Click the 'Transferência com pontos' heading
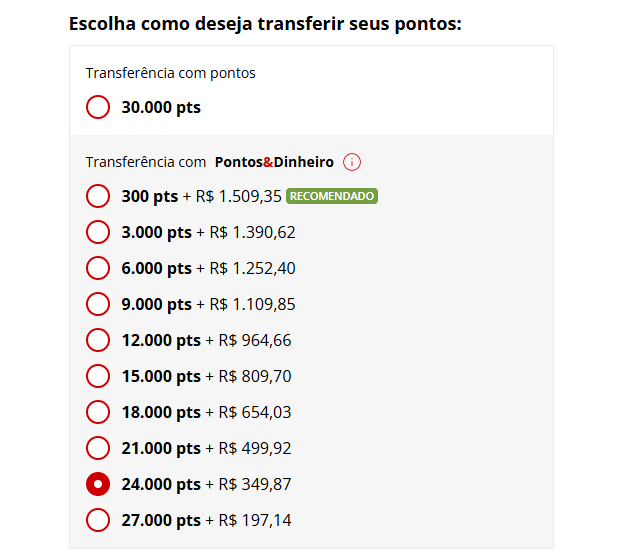619x554 pixels. [170, 73]
